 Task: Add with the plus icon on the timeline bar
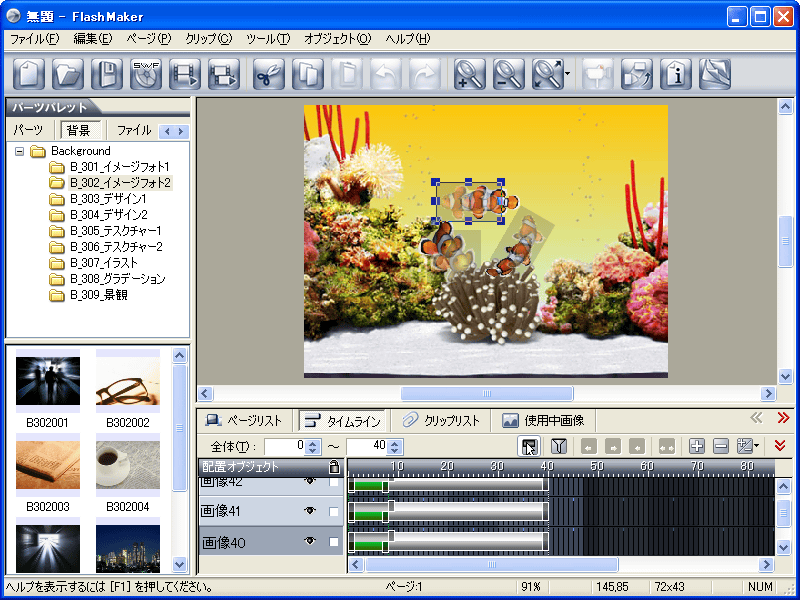pyautogui.click(x=696, y=446)
